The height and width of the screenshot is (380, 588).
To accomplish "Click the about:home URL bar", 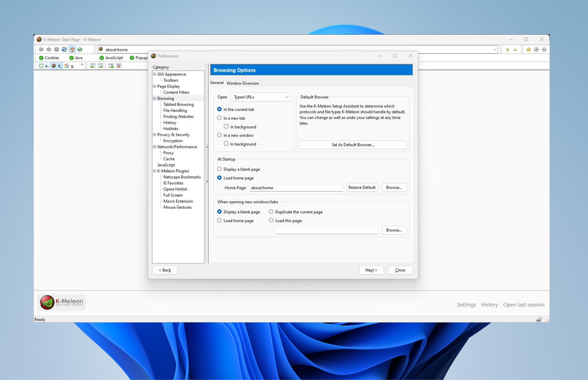I will click(298, 50).
